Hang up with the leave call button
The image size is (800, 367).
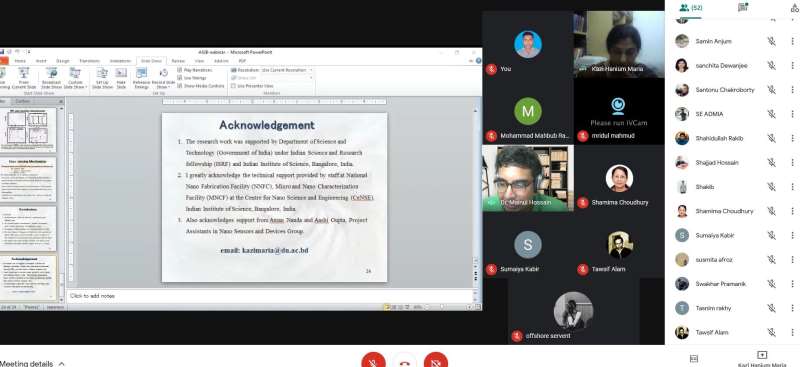pyautogui.click(x=405, y=361)
